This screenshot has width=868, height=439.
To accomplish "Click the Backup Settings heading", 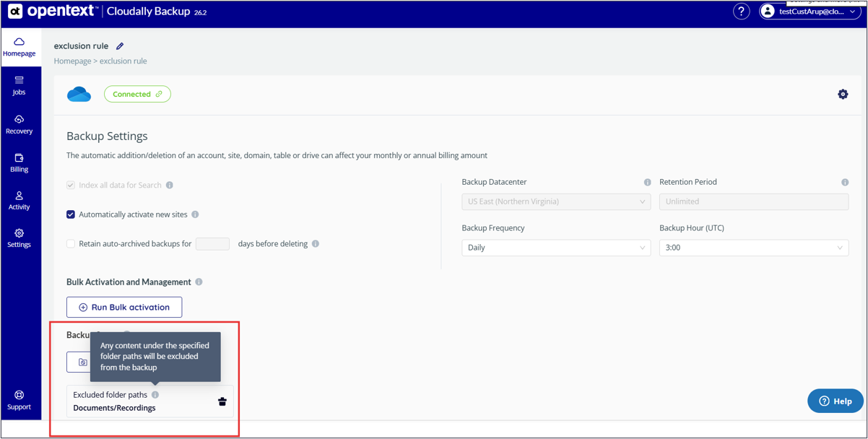I will click(x=107, y=136).
